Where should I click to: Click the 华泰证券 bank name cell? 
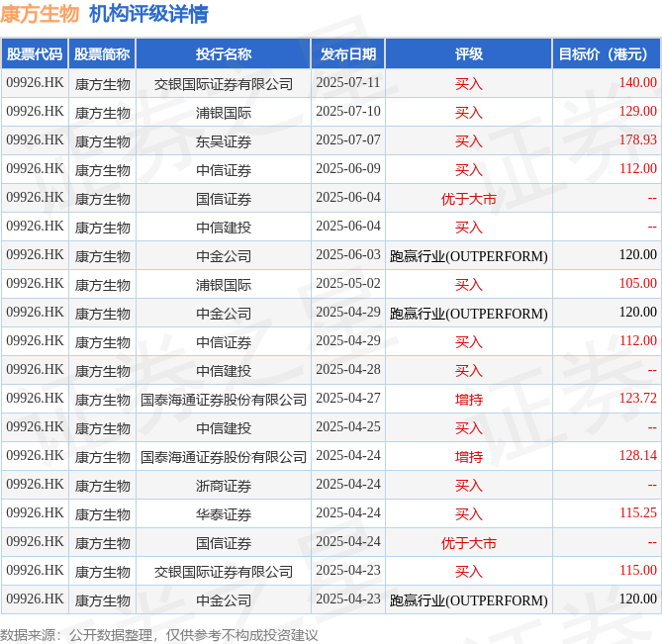click(224, 514)
